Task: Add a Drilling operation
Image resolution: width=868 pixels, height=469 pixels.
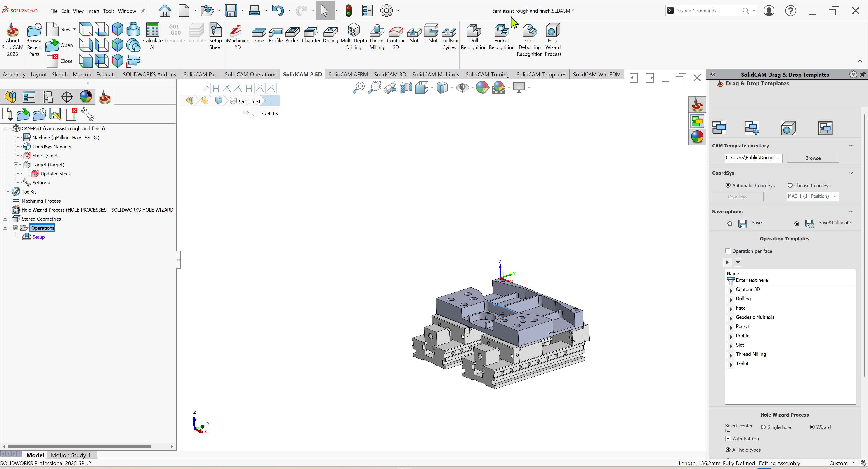Action: 330,35
